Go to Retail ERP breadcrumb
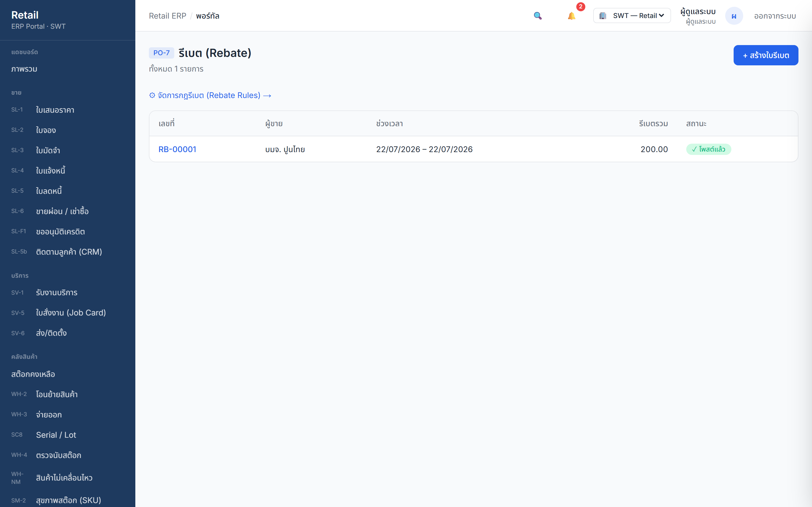This screenshot has width=812, height=507. 167,16
